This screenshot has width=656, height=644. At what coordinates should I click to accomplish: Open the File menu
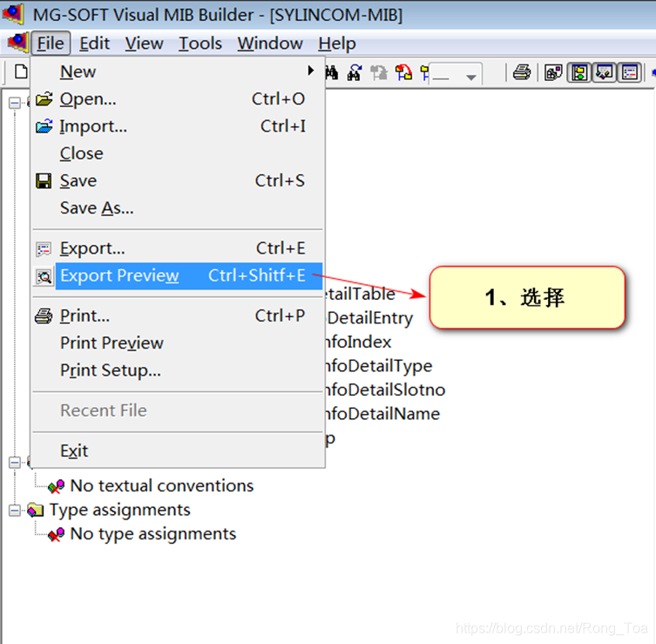pyautogui.click(x=51, y=43)
